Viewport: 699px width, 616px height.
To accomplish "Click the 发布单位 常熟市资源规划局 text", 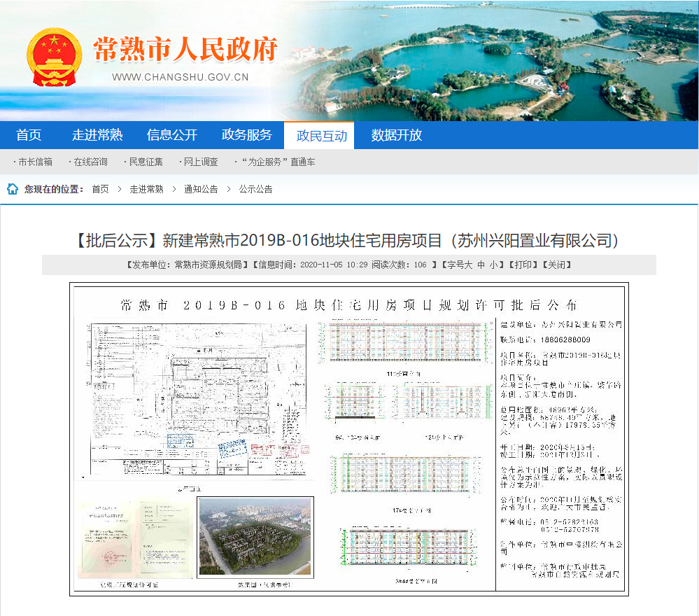I will [x=188, y=265].
